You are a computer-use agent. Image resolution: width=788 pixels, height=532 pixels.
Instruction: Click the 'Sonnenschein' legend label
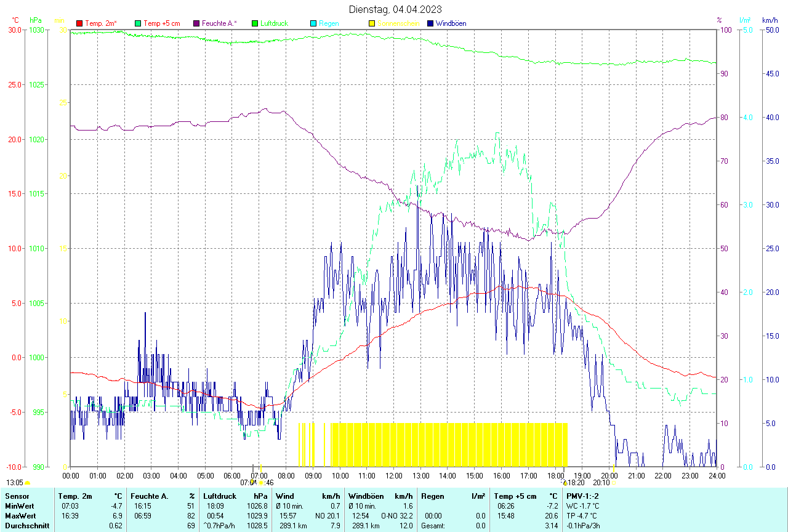pos(398,23)
